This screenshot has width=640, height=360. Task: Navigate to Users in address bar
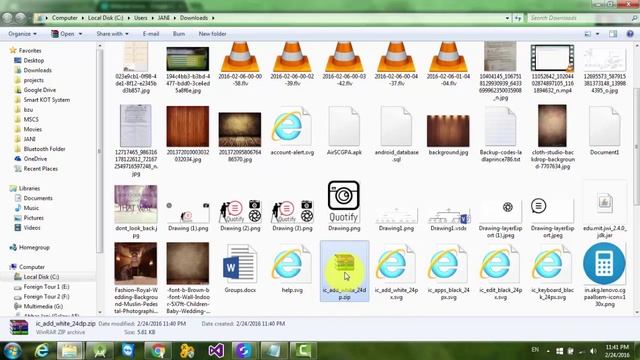pos(140,18)
